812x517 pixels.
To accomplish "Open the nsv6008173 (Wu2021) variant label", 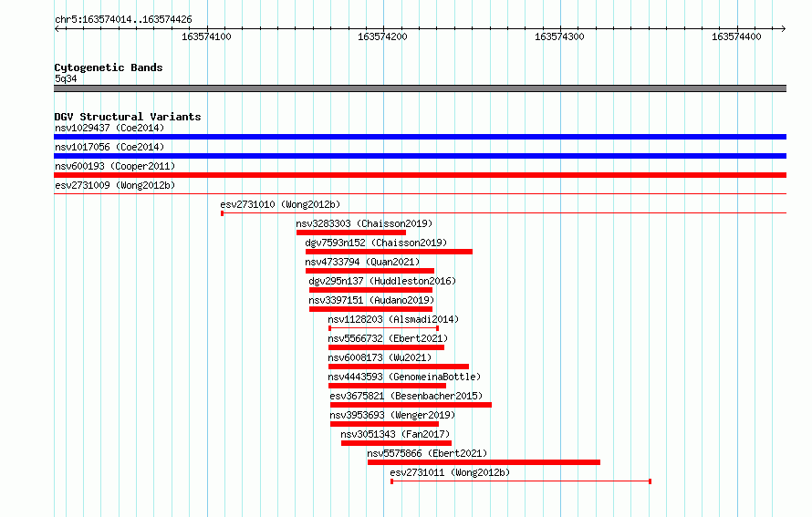I will coord(380,357).
